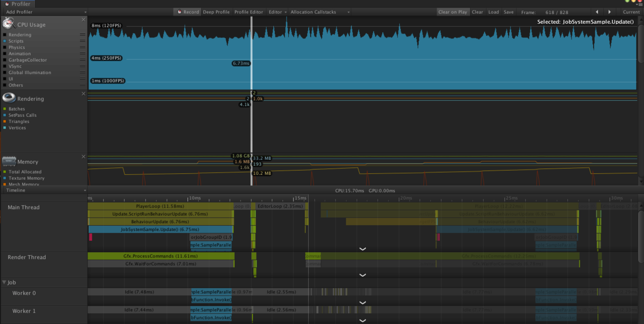Close the CPU Usage profiler module

pyautogui.click(x=83, y=19)
